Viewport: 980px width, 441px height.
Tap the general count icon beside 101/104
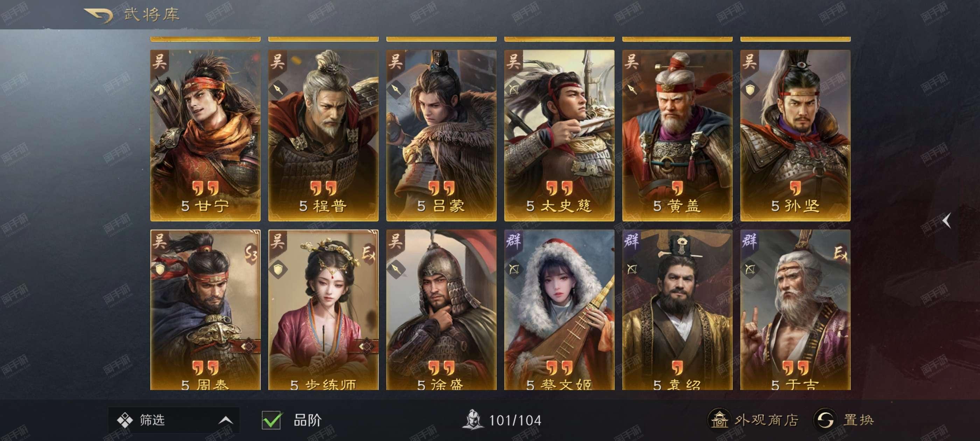coord(472,420)
